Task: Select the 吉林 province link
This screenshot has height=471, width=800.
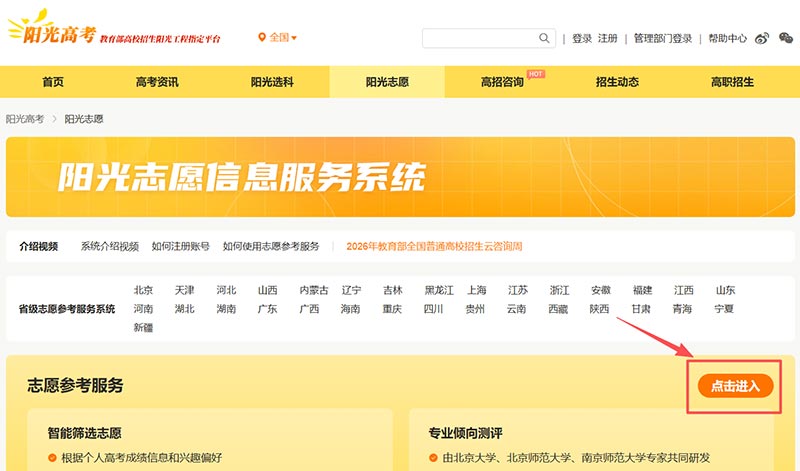Action: click(393, 290)
